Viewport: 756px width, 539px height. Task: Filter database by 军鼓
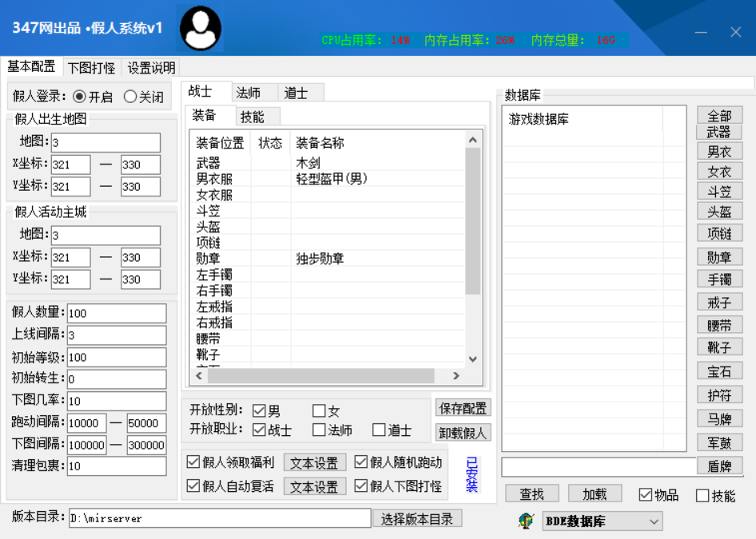(719, 442)
